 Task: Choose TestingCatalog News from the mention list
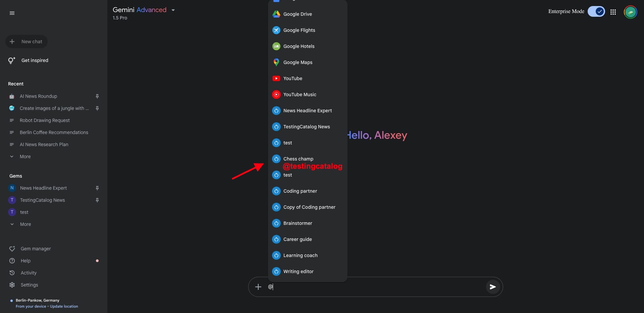click(x=308, y=127)
